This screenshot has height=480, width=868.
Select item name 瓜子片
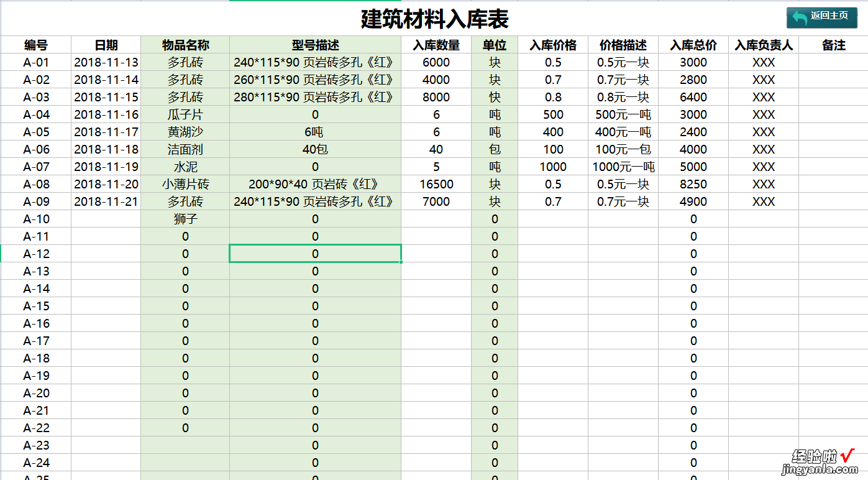point(186,114)
